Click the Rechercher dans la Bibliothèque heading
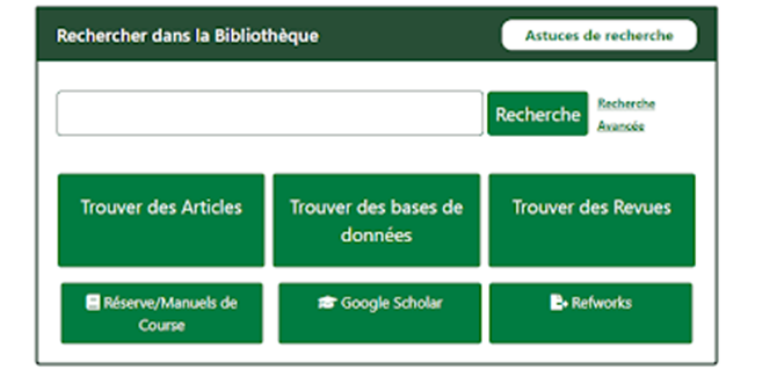Image resolution: width=763 pixels, height=370 pixels. click(187, 36)
